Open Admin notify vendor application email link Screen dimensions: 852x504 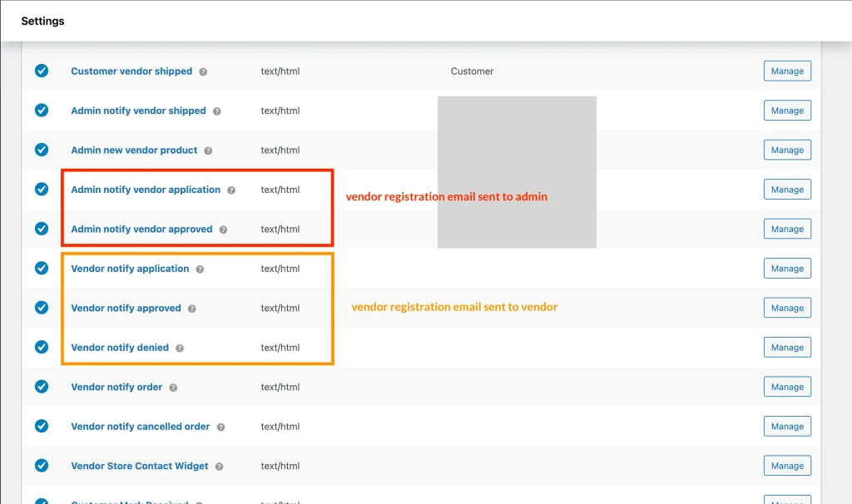point(146,190)
